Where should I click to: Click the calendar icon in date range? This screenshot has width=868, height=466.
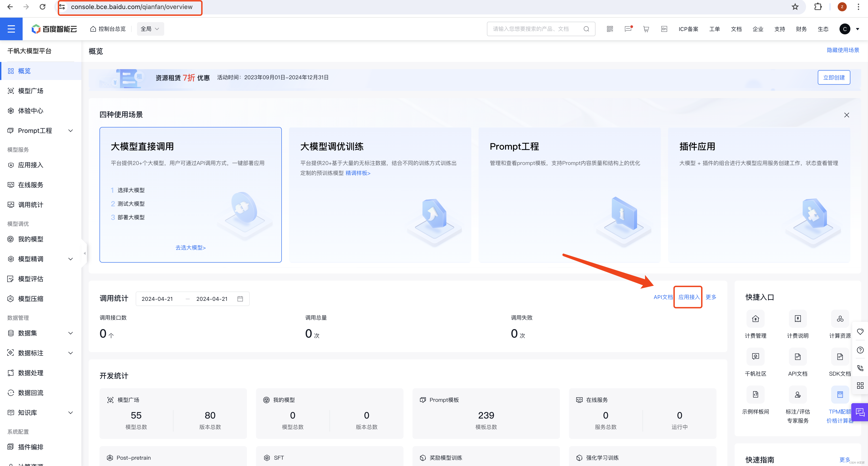click(240, 299)
